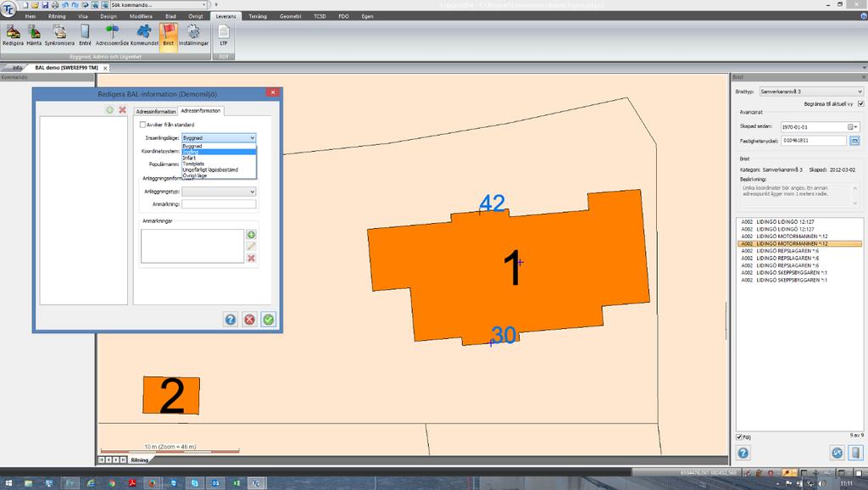
Task: Open the Redigera tool in Leverans ribbon
Action: tap(13, 35)
